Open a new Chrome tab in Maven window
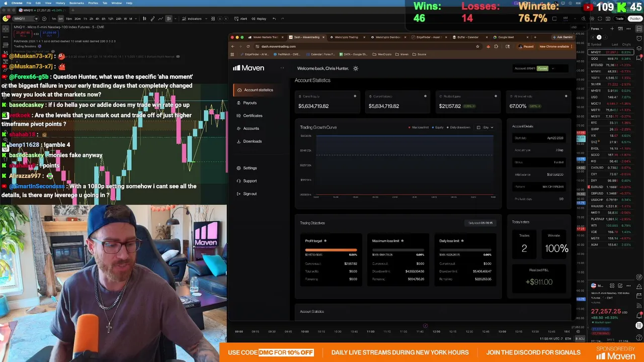The height and width of the screenshot is (362, 644). [535, 37]
